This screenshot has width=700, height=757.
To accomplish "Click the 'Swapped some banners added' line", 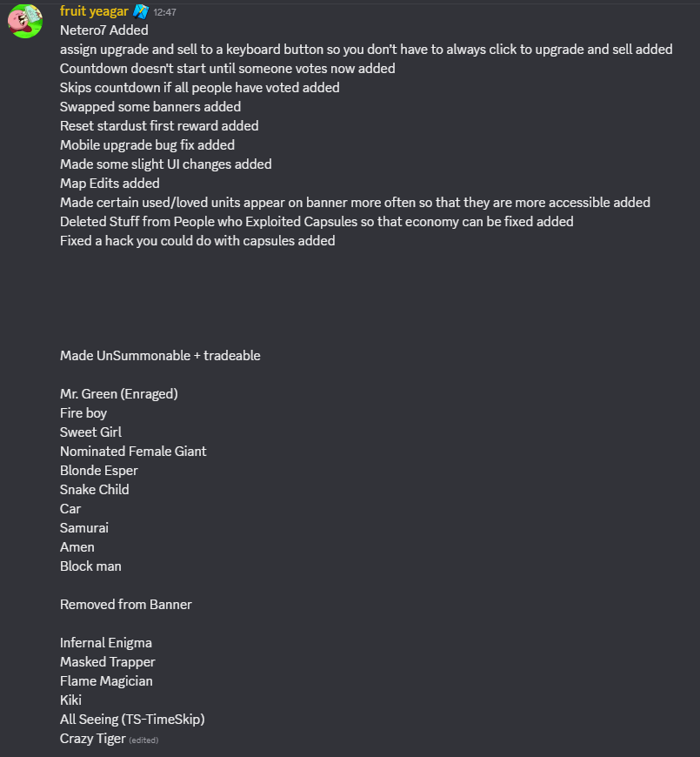I will tap(150, 107).
